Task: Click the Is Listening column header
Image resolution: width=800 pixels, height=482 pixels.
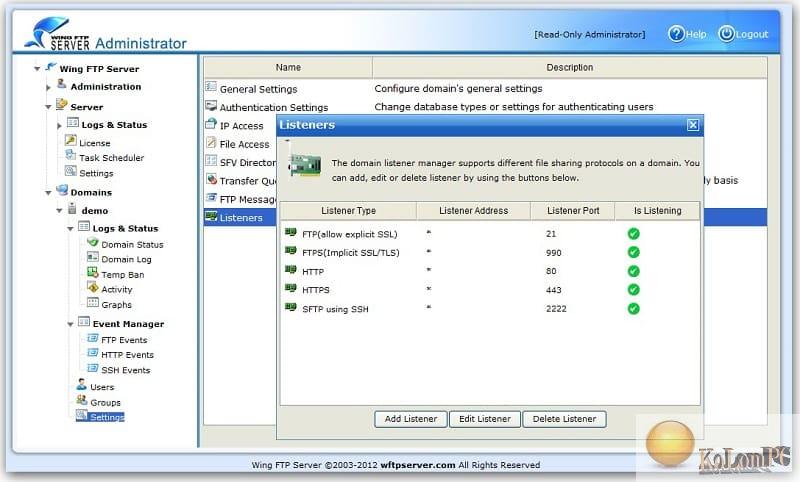Action: point(658,211)
